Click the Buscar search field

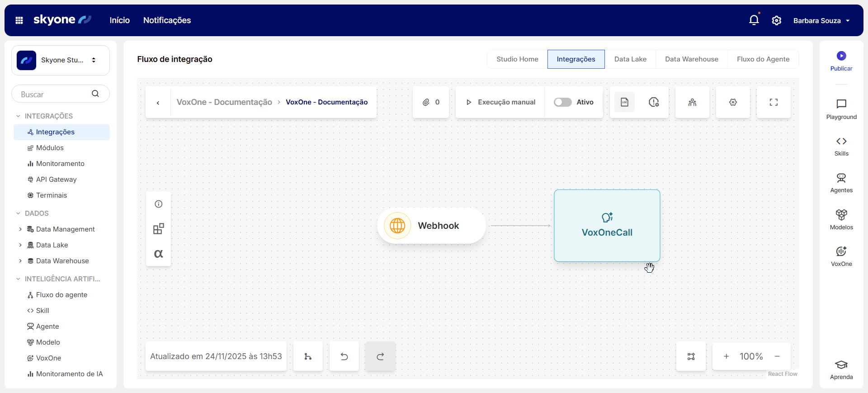tap(54, 95)
